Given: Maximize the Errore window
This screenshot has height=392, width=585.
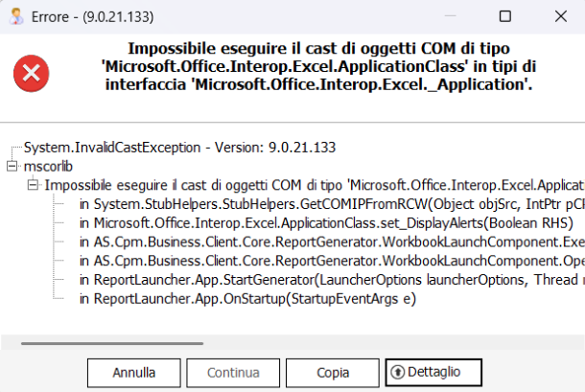Looking at the screenshot, I should pyautogui.click(x=505, y=16).
